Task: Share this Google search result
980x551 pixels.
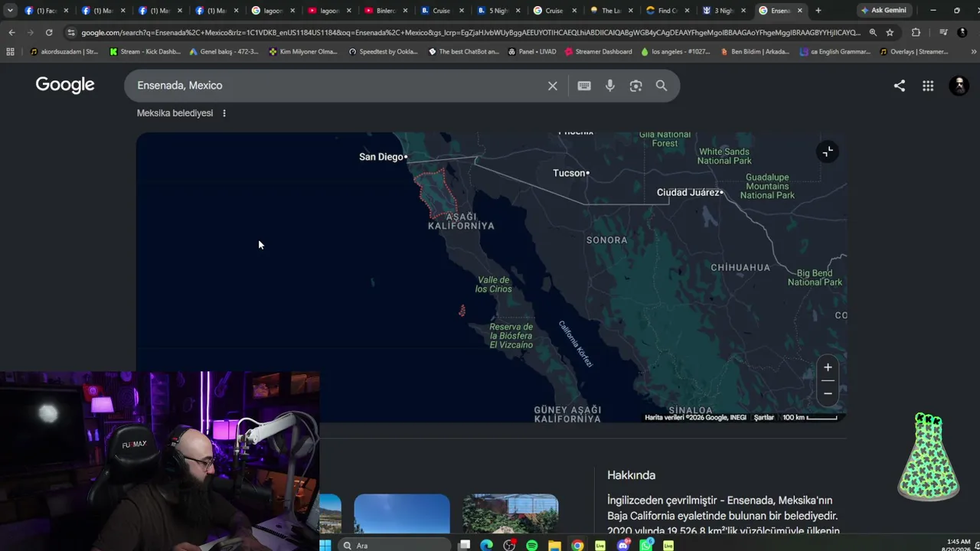Action: (900, 86)
